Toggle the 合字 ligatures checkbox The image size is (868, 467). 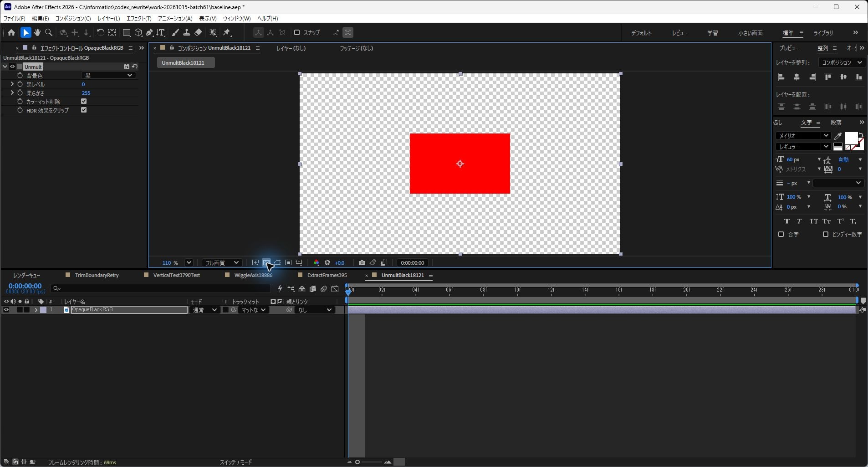(781, 234)
